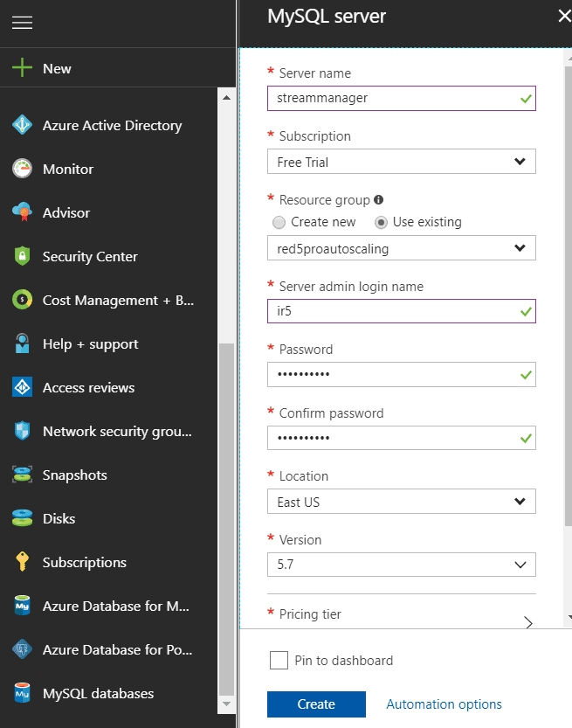The width and height of the screenshot is (572, 728).
Task: Open the Snapshots icon
Action: [22, 475]
